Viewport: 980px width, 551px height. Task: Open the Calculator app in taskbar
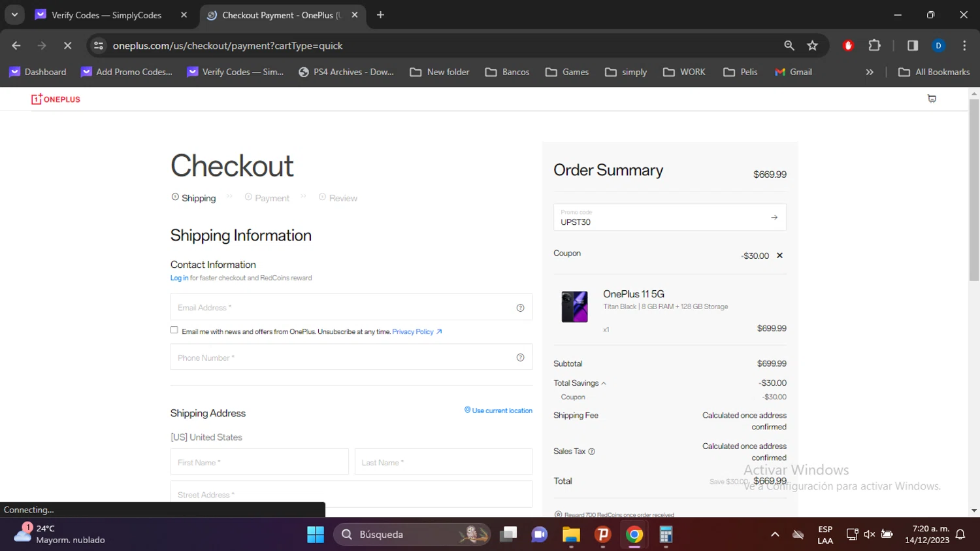tap(666, 535)
